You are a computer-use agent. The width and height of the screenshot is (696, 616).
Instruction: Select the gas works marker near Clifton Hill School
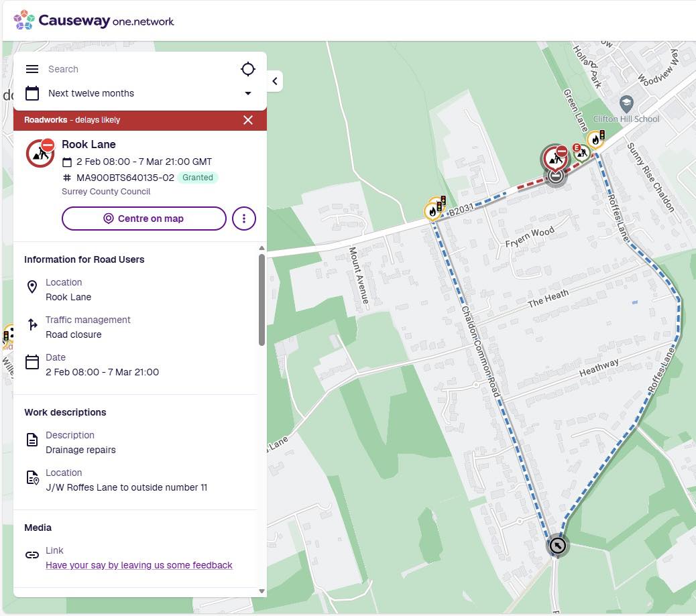[595, 139]
